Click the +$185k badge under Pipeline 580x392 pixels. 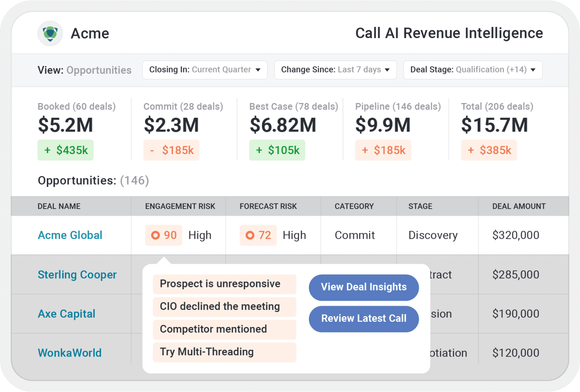click(383, 150)
